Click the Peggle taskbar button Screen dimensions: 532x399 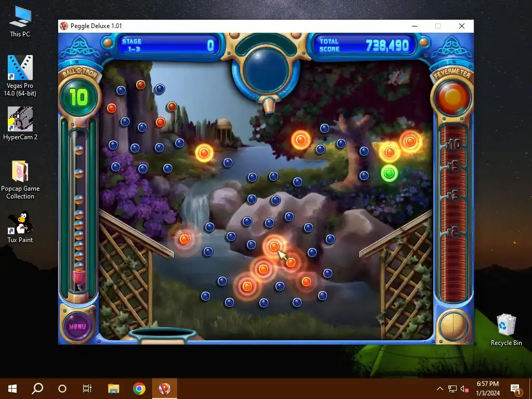click(x=165, y=389)
